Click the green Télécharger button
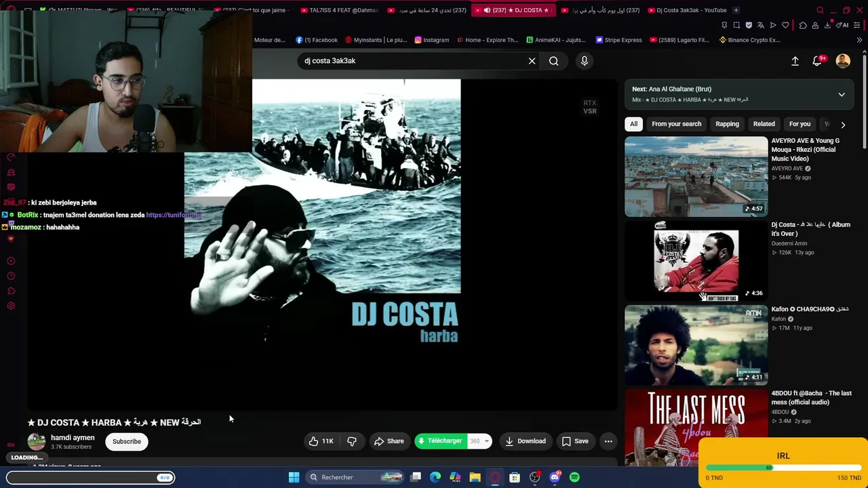This screenshot has width=868, height=488. coord(440,441)
